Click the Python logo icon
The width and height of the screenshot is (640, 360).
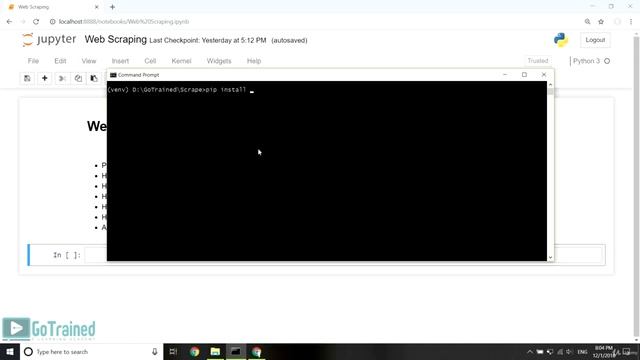[561, 40]
